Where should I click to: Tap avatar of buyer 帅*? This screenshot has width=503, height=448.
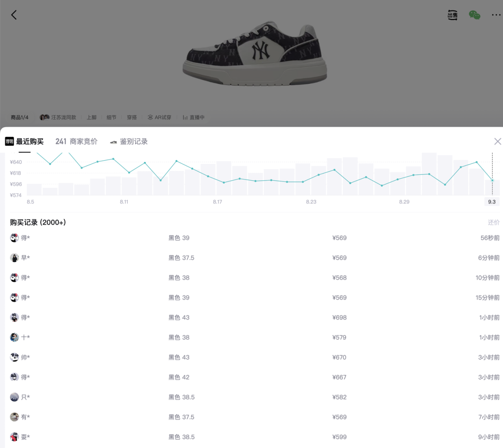coord(15,357)
